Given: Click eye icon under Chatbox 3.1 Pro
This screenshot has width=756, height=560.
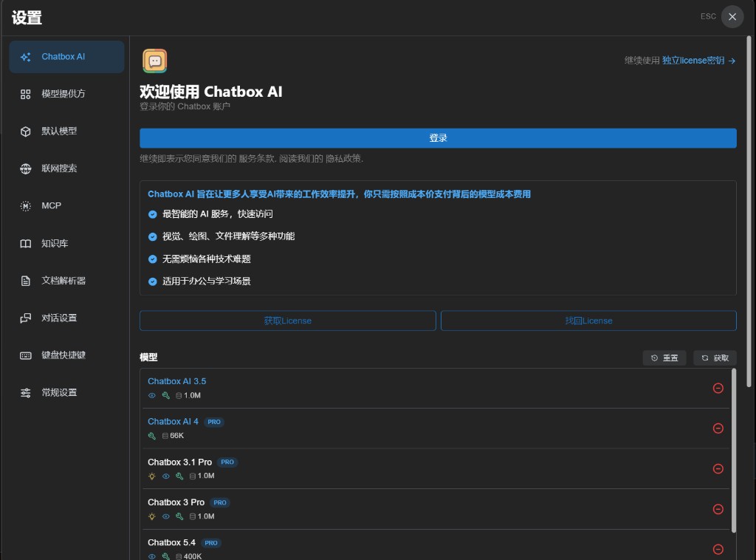Looking at the screenshot, I should click(166, 476).
